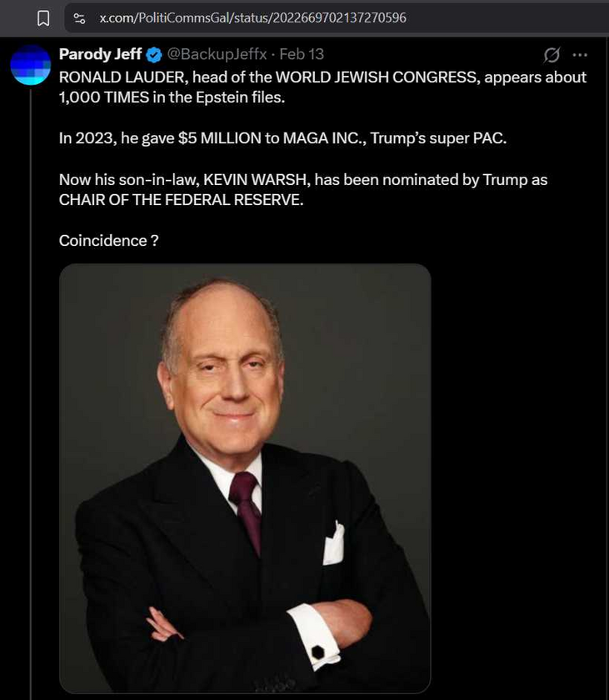Viewport: 609px width, 700px height.
Task: Visit the @BackupJeffx handle link
Action: pyautogui.click(x=217, y=54)
